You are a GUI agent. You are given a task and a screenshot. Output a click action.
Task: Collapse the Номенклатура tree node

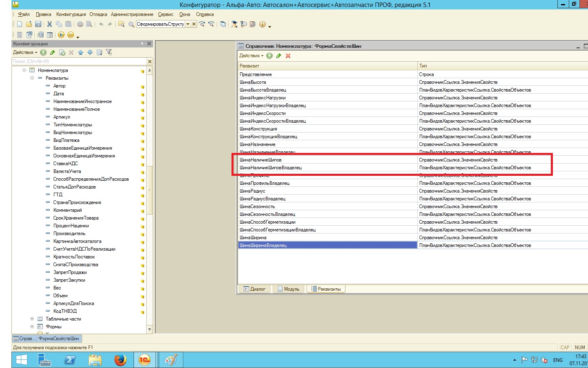[x=24, y=70]
